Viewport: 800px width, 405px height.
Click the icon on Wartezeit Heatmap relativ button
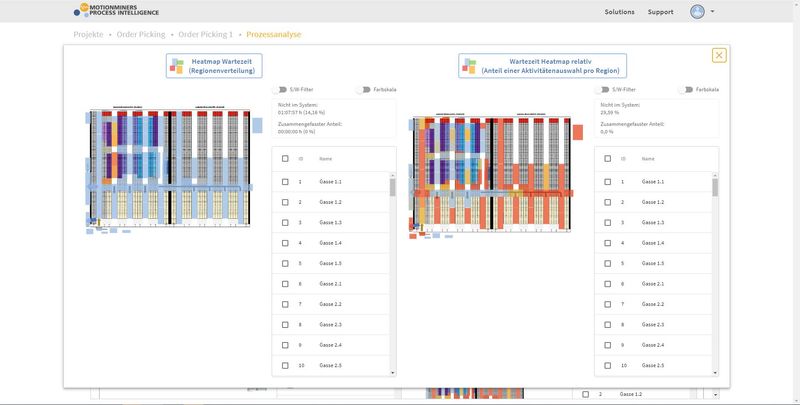(x=469, y=66)
